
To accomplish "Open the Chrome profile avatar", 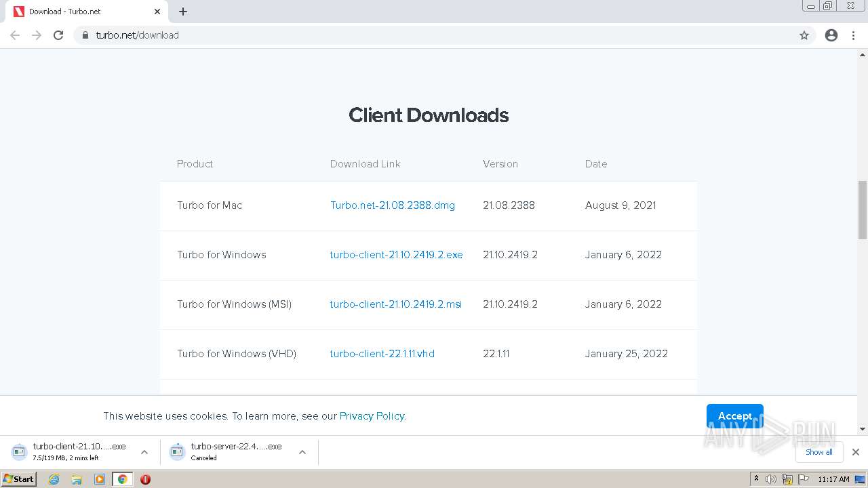I will tap(831, 35).
